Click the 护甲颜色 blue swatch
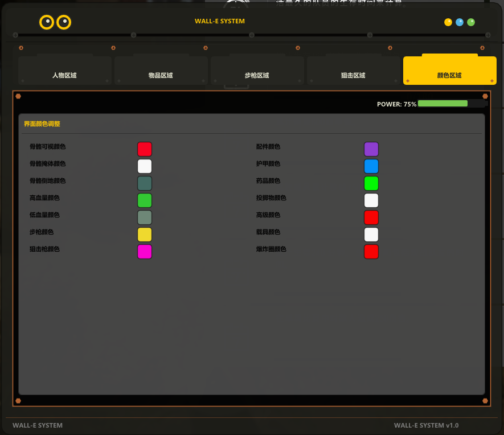This screenshot has height=435, width=504. click(371, 166)
